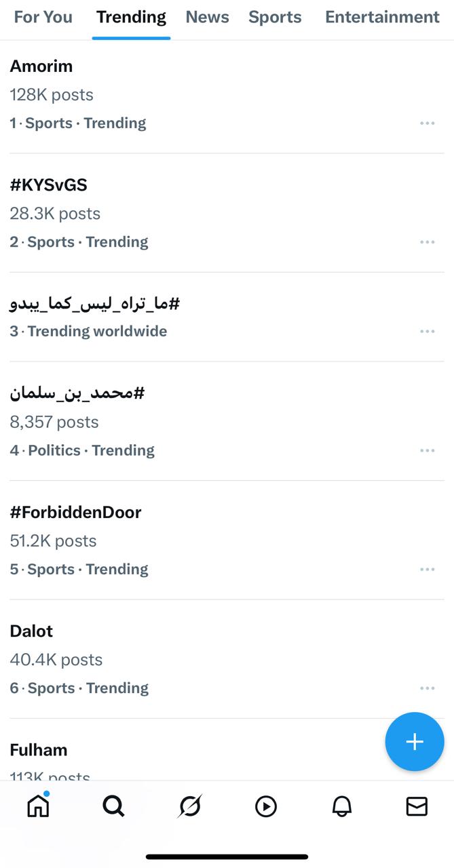Open the Search magnifier icon
This screenshot has height=868, width=454.
[x=113, y=806]
